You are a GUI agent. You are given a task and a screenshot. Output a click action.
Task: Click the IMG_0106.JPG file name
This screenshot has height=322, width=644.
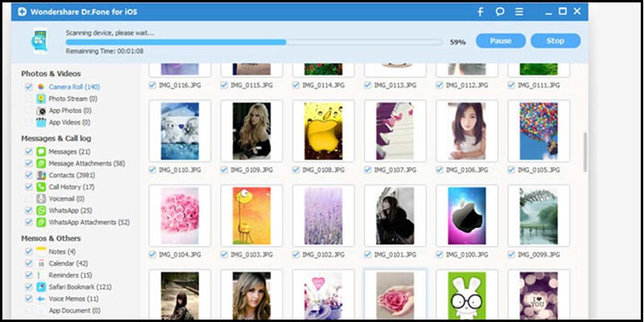tap(467, 170)
